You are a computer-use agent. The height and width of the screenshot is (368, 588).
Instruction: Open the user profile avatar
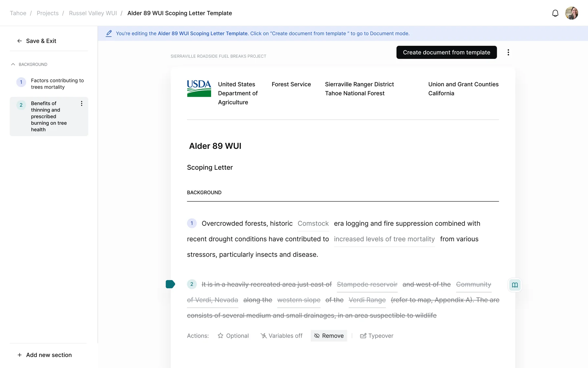tap(572, 13)
